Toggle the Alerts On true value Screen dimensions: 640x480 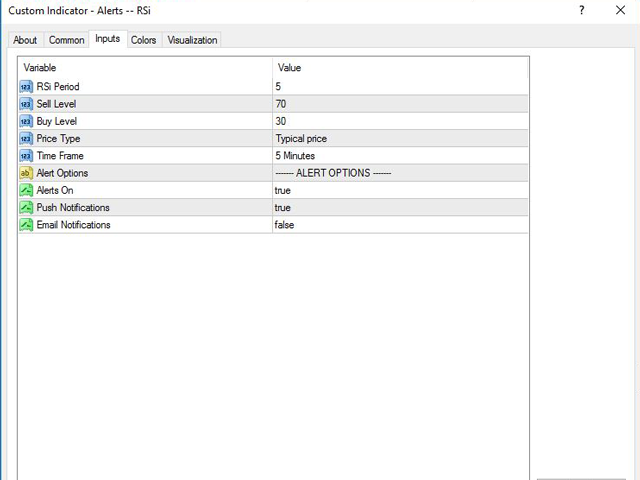pos(283,190)
